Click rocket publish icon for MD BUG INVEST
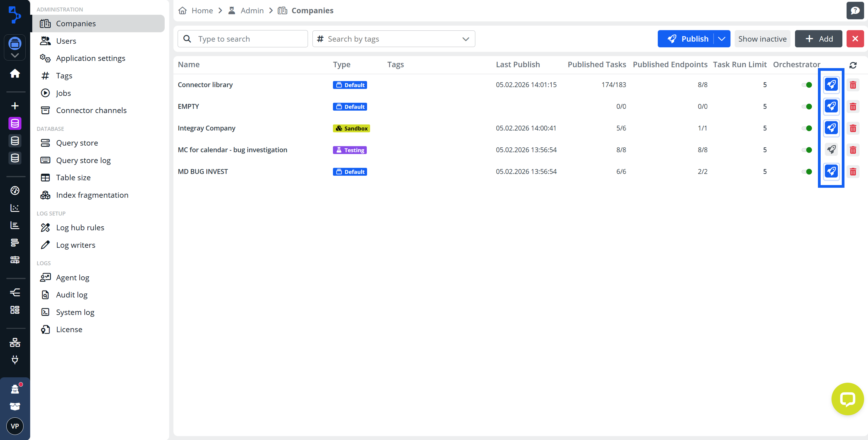Viewport: 868px width, 440px height. (x=831, y=171)
